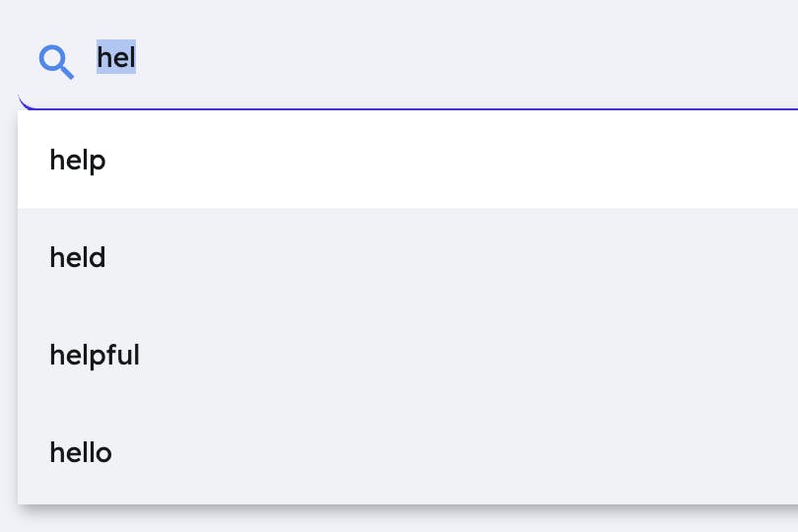Start a search via the magnifier icon
Image resolution: width=798 pixels, height=532 pixels.
pos(56,62)
